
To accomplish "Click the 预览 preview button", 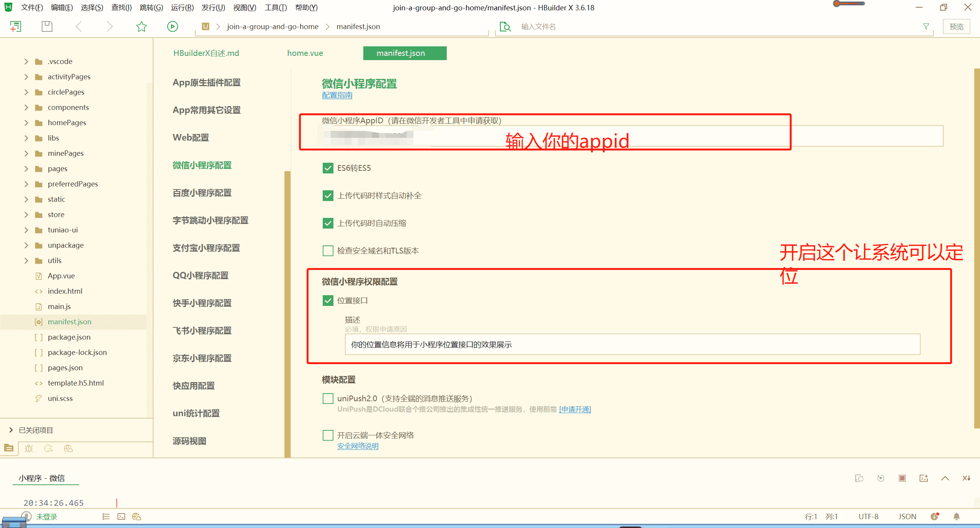I will pos(956,26).
